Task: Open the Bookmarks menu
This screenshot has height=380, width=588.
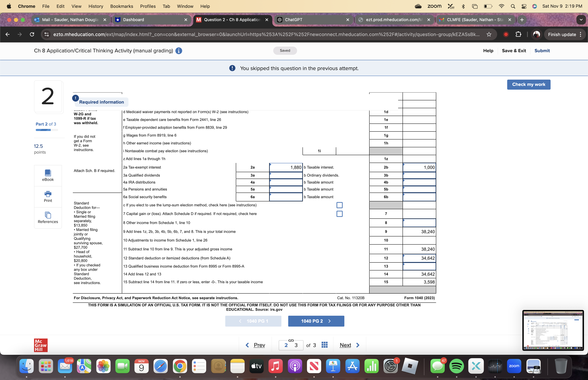Action: (121, 6)
